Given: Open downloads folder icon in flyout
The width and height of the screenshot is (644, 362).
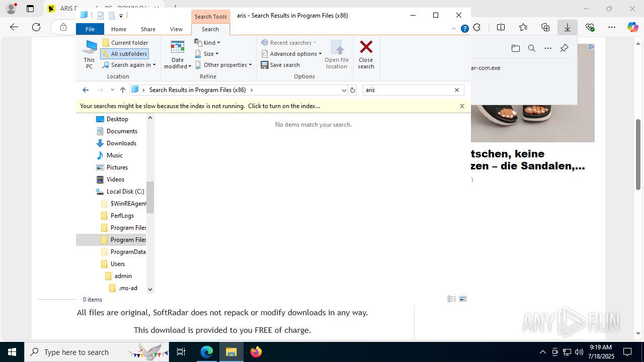Looking at the screenshot, I should tap(516, 48).
